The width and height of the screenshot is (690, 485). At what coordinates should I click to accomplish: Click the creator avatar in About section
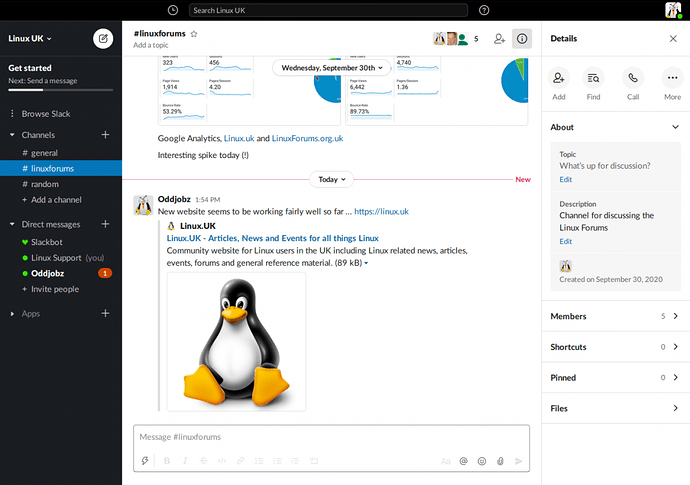click(x=565, y=266)
